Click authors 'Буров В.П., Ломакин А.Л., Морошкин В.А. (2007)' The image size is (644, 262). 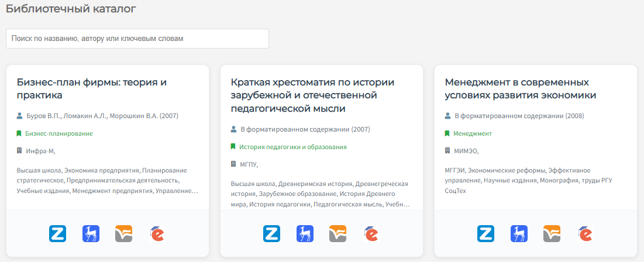[x=102, y=116]
